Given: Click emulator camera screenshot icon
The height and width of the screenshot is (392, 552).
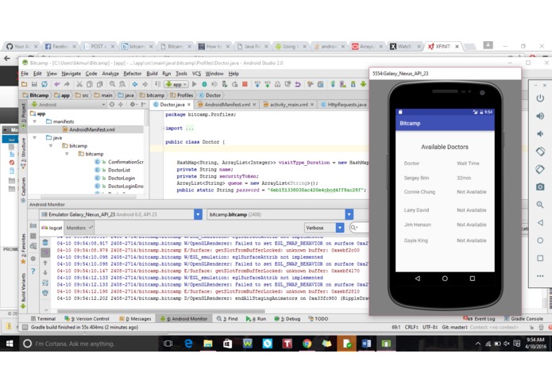Looking at the screenshot, I should 540,186.
